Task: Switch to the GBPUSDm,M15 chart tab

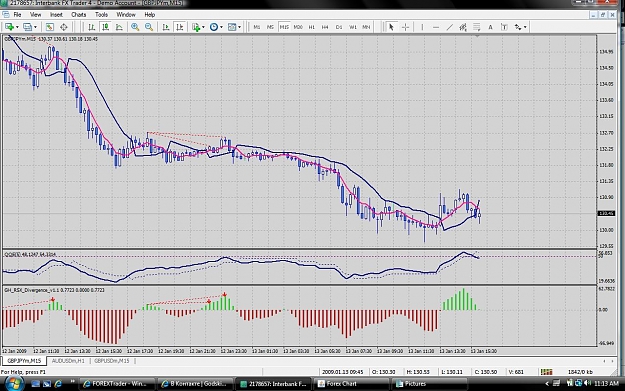Action: click(112, 361)
